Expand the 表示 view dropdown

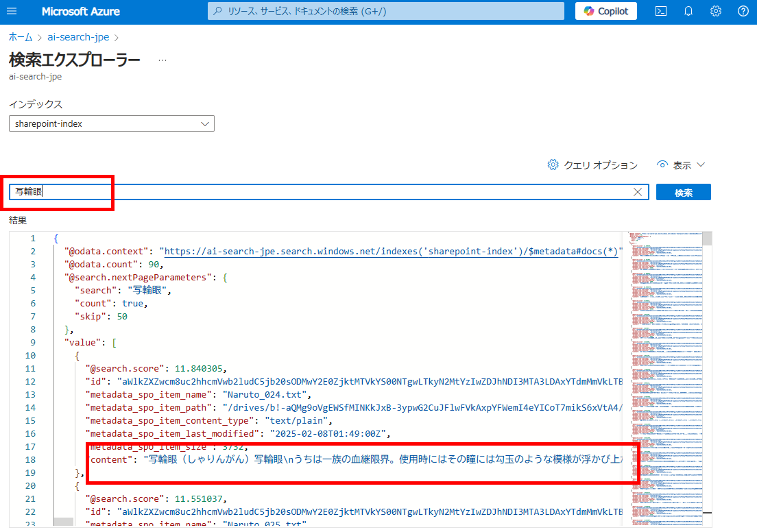[x=681, y=165]
